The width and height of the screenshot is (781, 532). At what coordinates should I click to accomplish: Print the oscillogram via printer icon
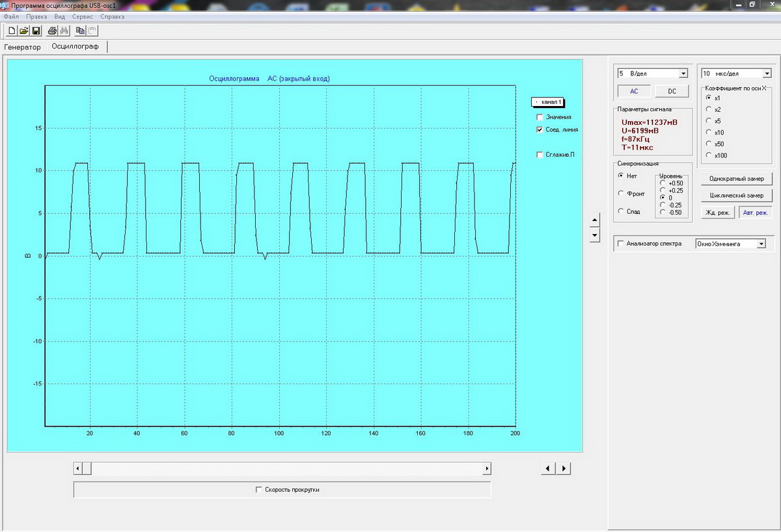click(x=52, y=31)
